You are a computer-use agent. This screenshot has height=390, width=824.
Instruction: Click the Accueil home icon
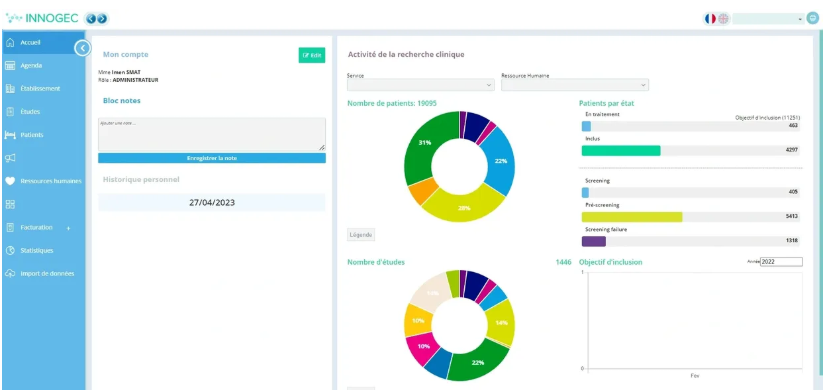point(9,43)
